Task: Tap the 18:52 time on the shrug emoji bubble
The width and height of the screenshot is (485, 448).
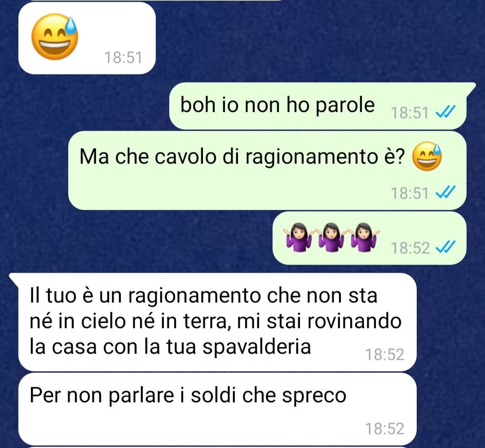Action: click(410, 248)
